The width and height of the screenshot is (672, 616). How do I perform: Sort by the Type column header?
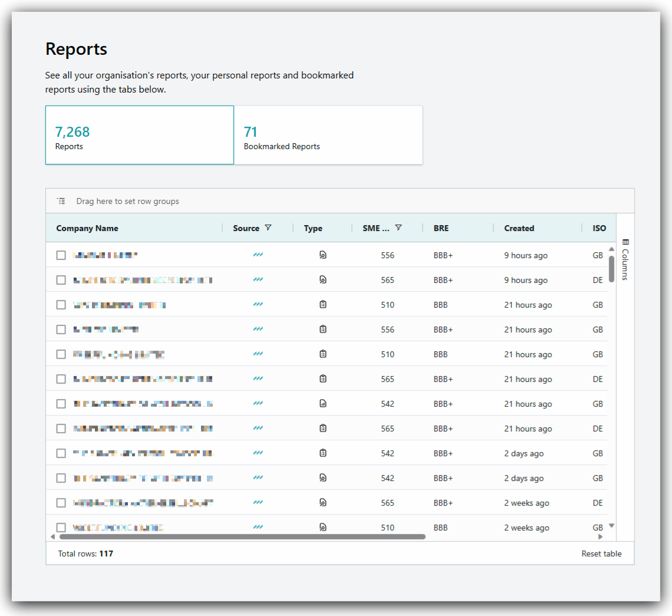tap(313, 228)
